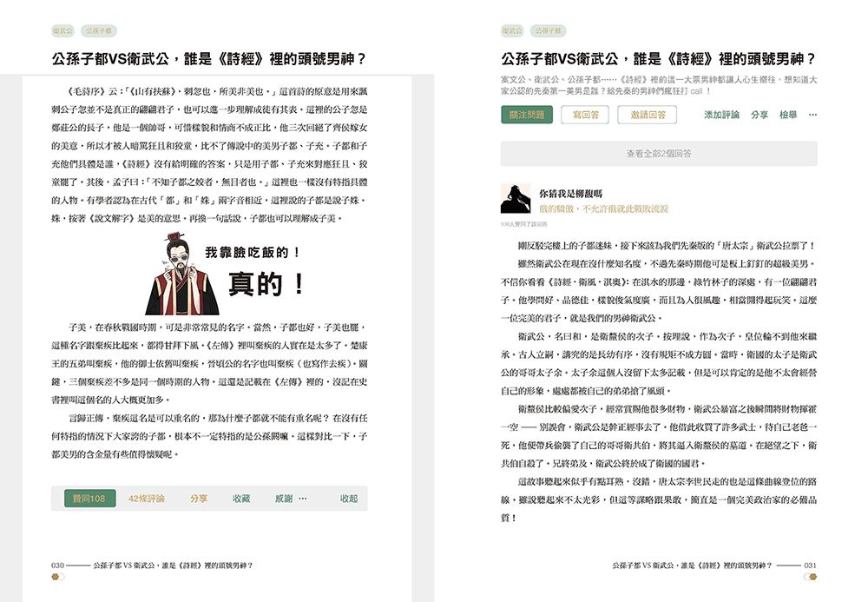Click 添加評論 to add a comment
Viewport: 868px width, 602px height.
721,115
